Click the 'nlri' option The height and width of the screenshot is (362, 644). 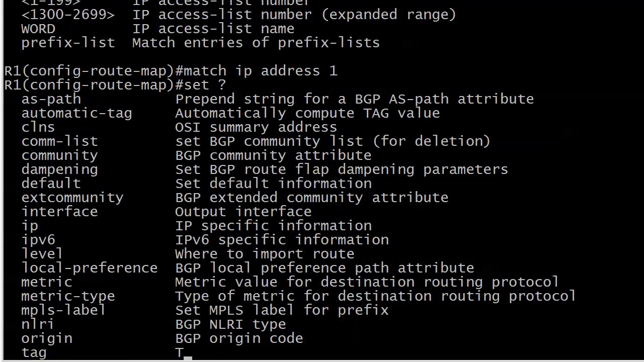[x=38, y=324]
